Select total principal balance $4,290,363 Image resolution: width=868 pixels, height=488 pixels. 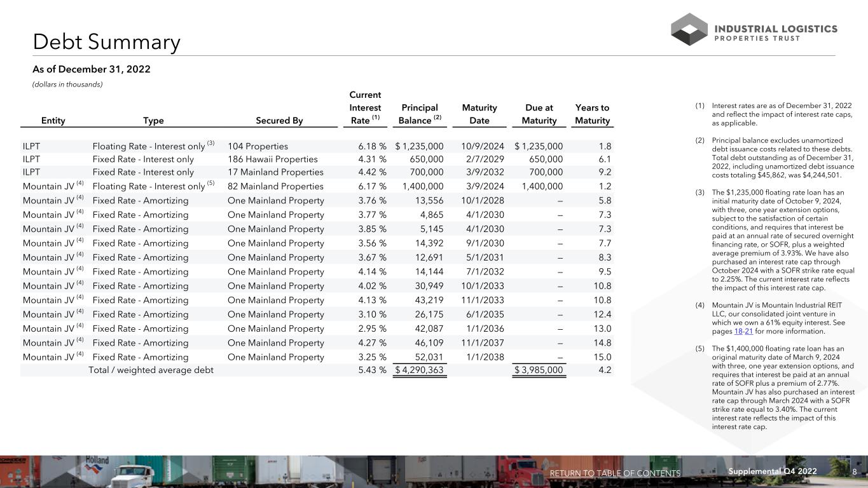coord(420,370)
